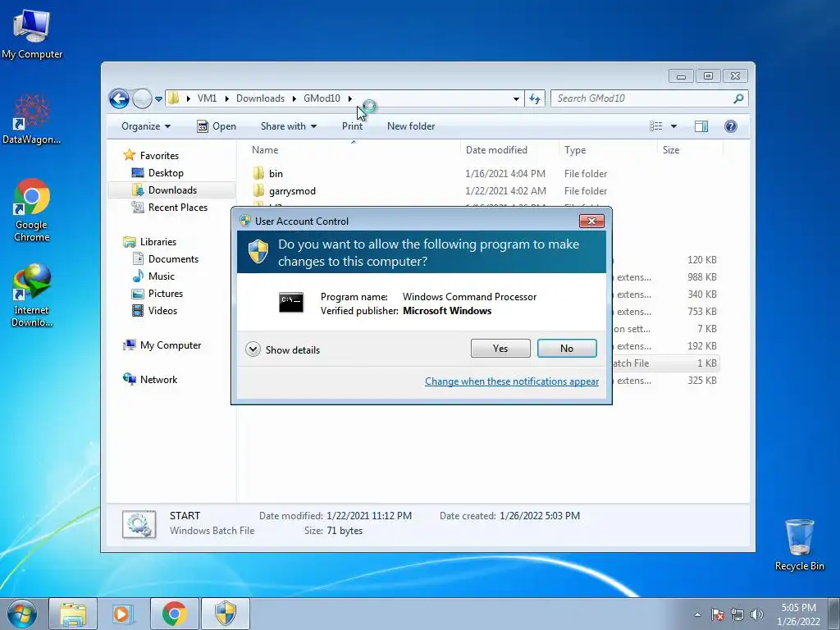The width and height of the screenshot is (840, 630).
Task: Open the Videos library
Action: click(x=162, y=311)
